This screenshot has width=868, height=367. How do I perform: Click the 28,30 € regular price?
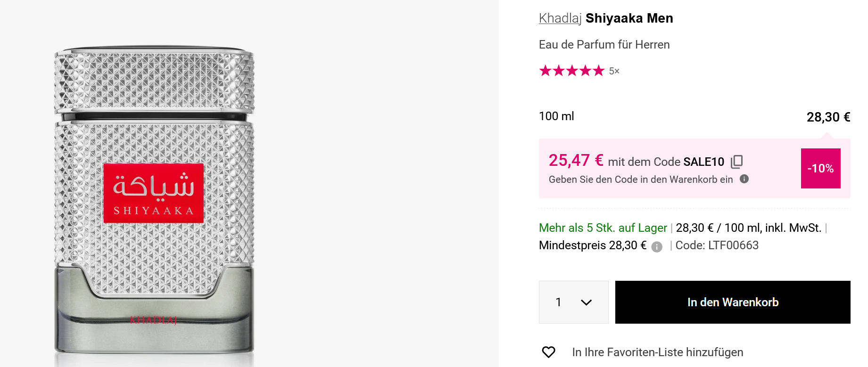pyautogui.click(x=828, y=117)
